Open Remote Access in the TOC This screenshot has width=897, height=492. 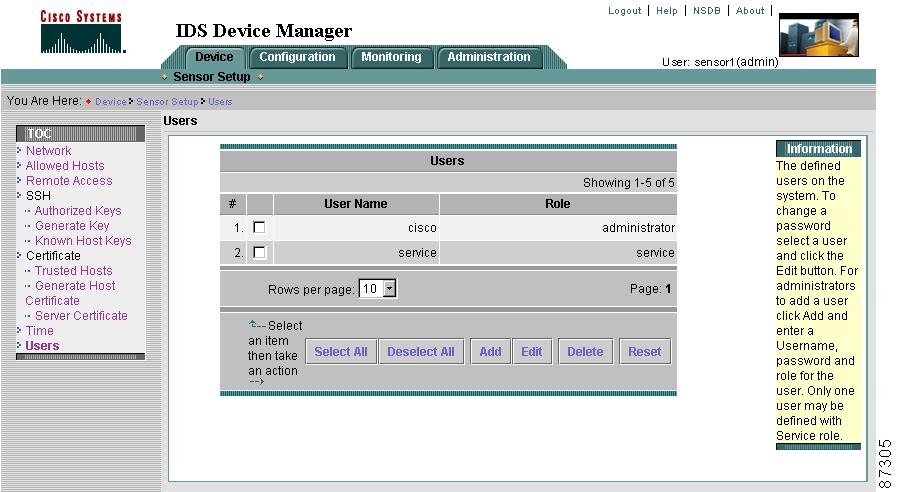point(69,180)
